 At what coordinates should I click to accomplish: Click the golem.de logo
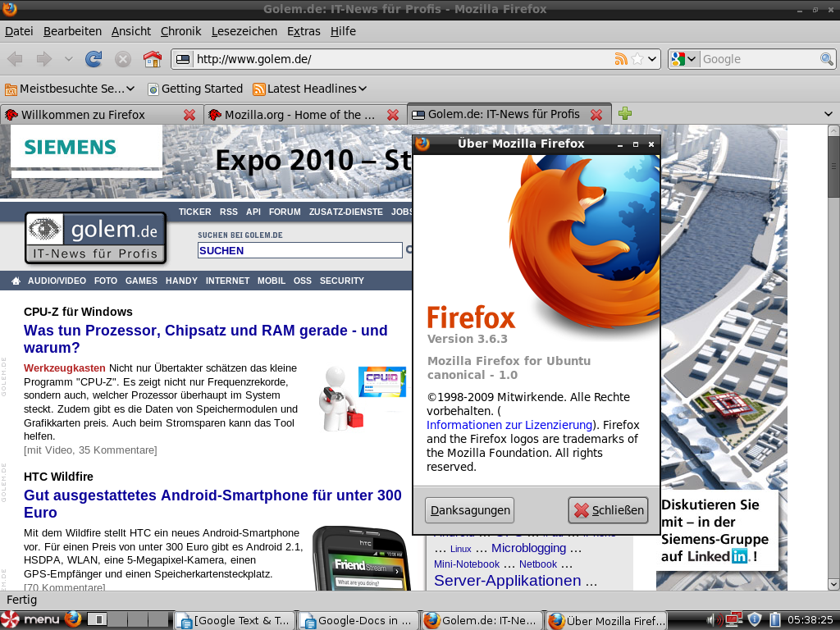point(95,237)
